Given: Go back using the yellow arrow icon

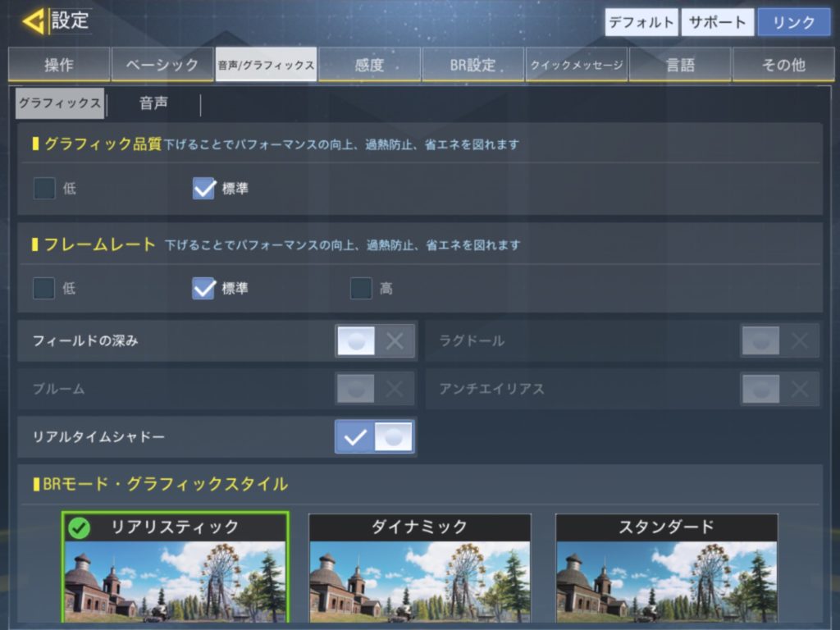Looking at the screenshot, I should 33,21.
